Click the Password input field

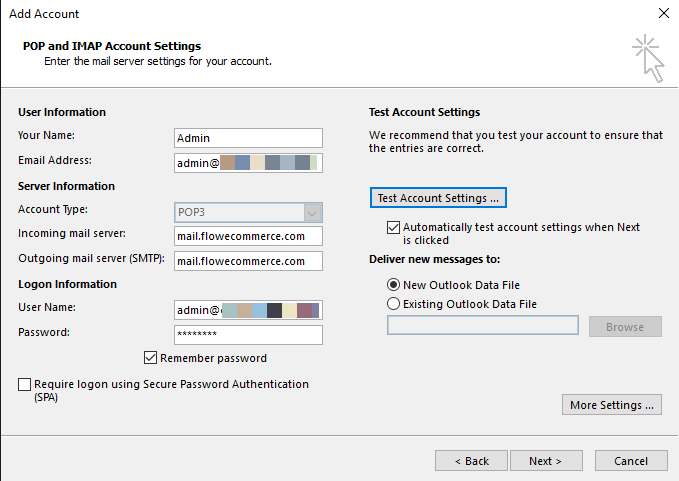(x=248, y=335)
